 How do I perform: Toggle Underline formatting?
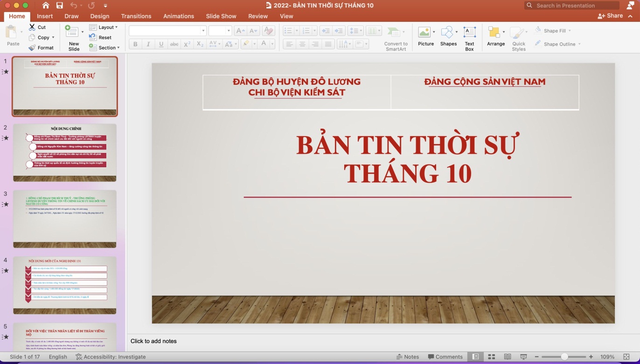(161, 44)
